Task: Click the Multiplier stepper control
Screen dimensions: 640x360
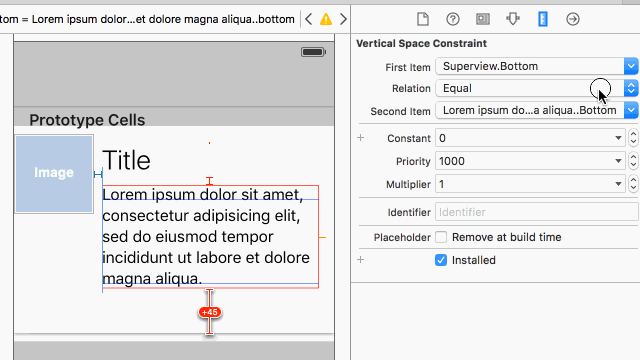Action: click(633, 184)
